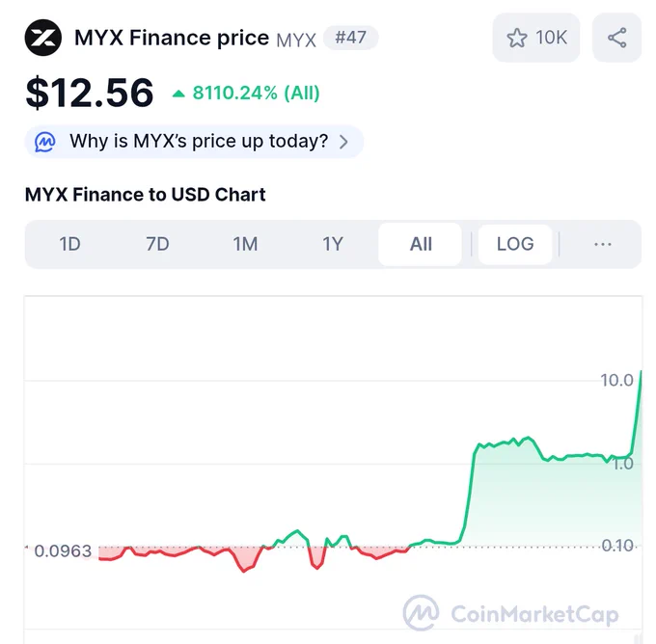Click the MYX Finance logo icon
This screenshot has height=644, width=656.
tap(43, 38)
